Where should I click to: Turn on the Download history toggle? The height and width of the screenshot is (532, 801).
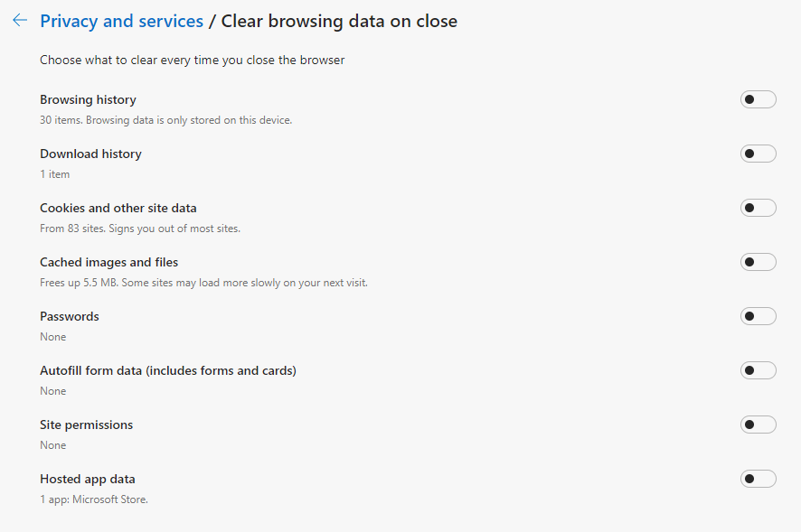click(758, 154)
